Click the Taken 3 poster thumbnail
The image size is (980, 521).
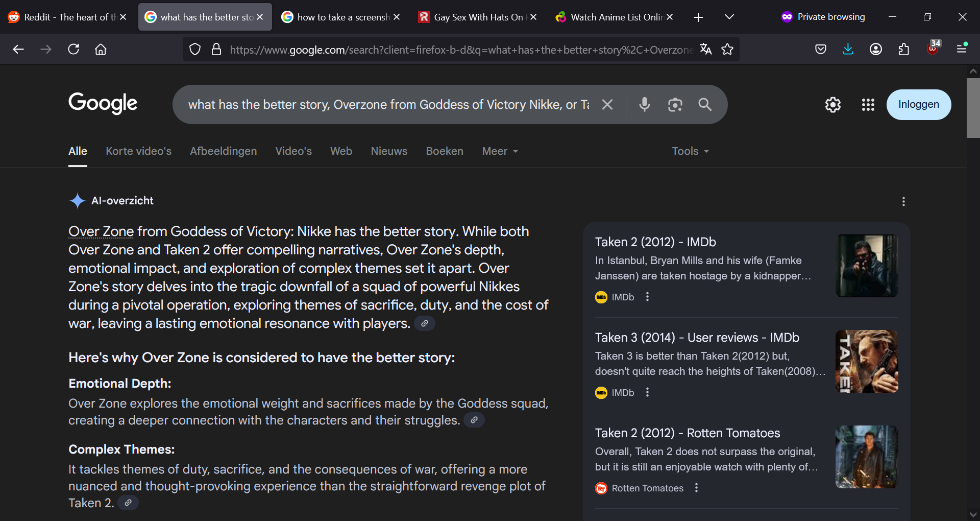[x=866, y=361]
